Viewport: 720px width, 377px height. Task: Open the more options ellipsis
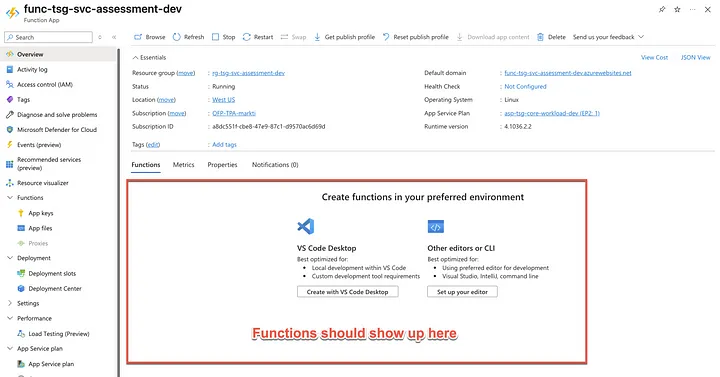[692, 9]
